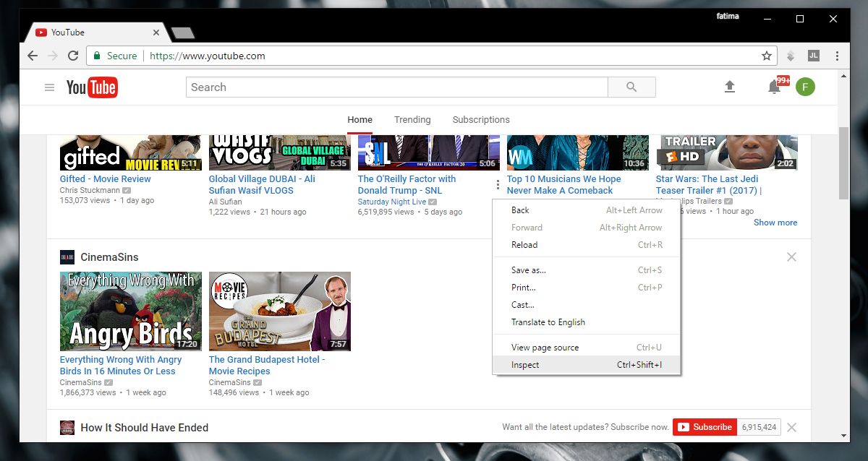This screenshot has width=868, height=461.
Task: Click the search magnifier button
Action: tap(631, 87)
